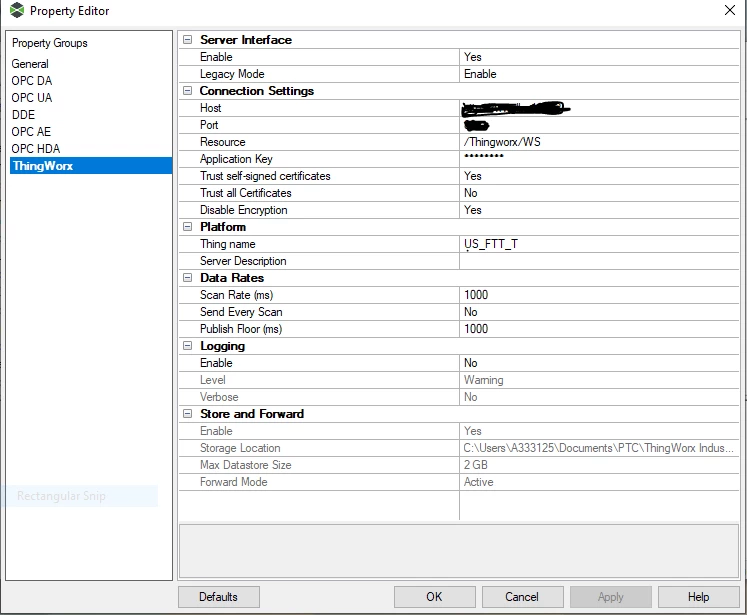Click the Property Editor app icon
The height and width of the screenshot is (615, 747).
17,10
